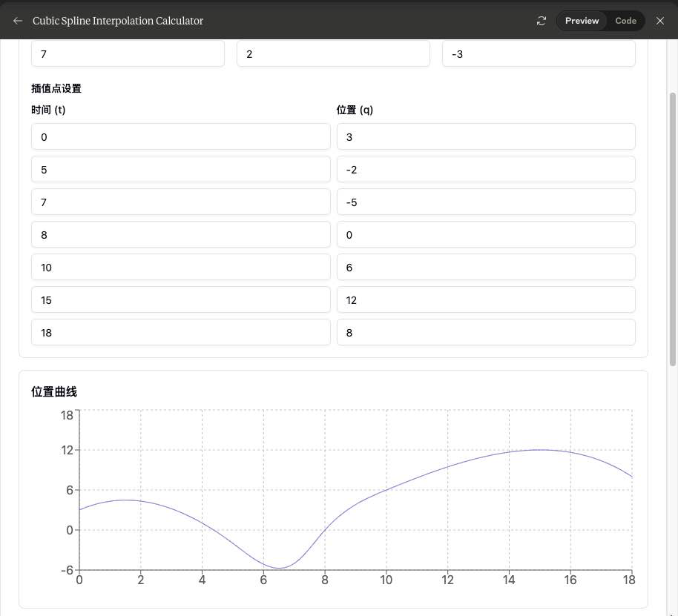The image size is (678, 616).
Task: Click the position field showing 12
Action: [x=486, y=299]
